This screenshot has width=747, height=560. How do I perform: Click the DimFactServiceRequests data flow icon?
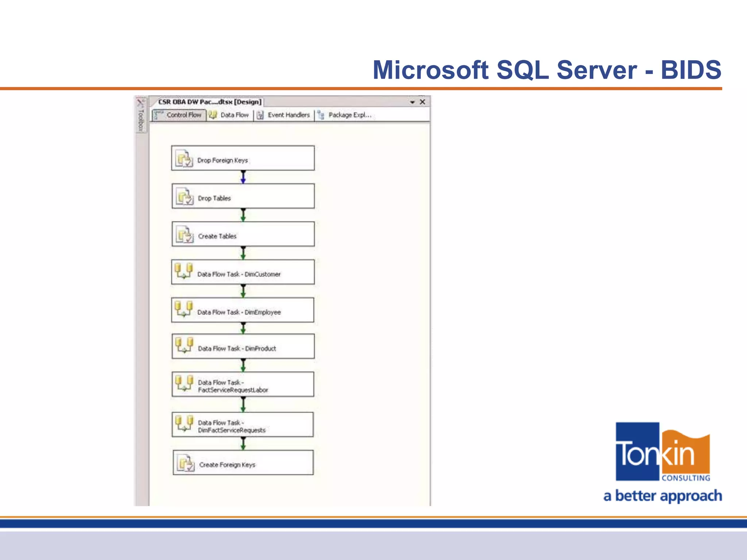point(184,423)
